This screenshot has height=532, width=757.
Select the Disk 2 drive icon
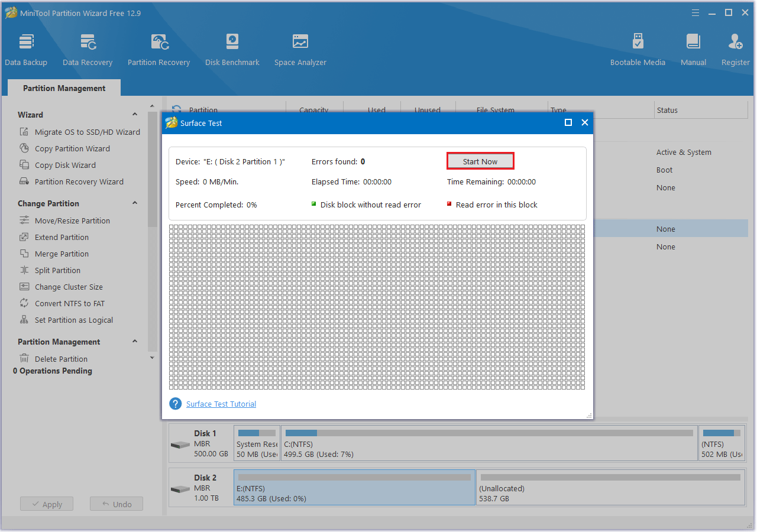pyautogui.click(x=180, y=489)
